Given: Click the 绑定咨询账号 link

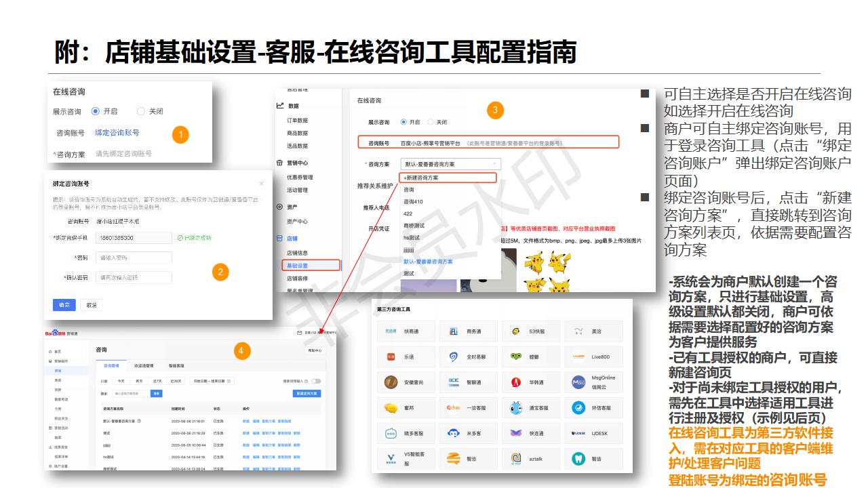Looking at the screenshot, I should click(x=117, y=133).
